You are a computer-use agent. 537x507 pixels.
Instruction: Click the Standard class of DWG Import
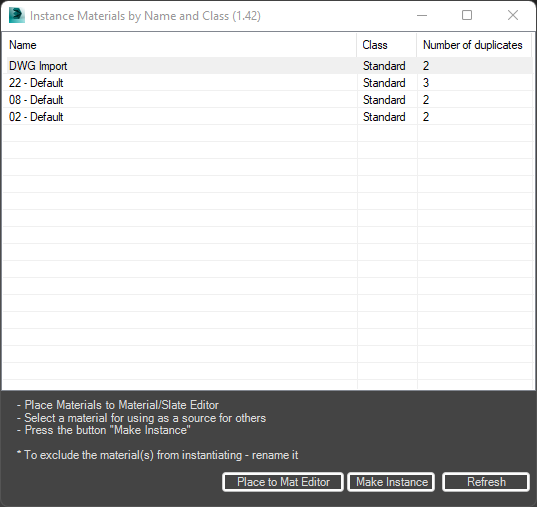tap(384, 66)
